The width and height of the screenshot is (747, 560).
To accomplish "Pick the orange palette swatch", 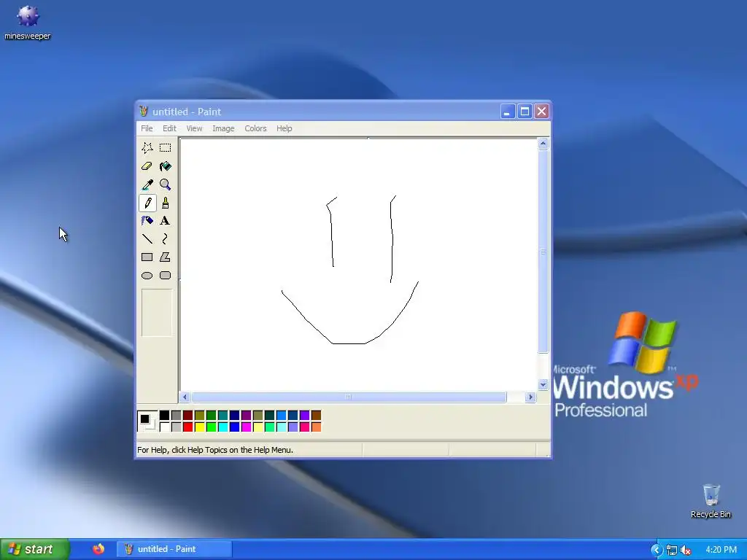I will point(317,427).
